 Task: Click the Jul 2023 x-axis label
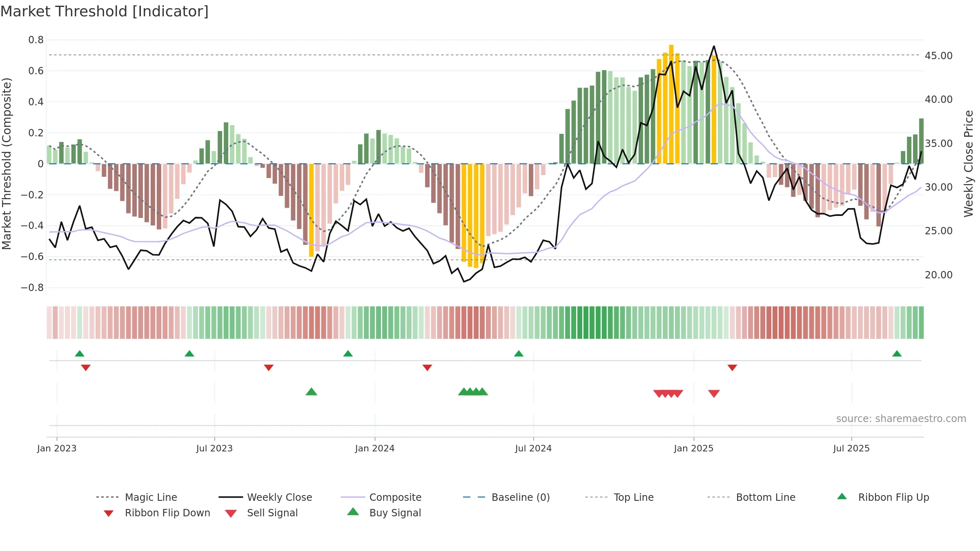[214, 448]
